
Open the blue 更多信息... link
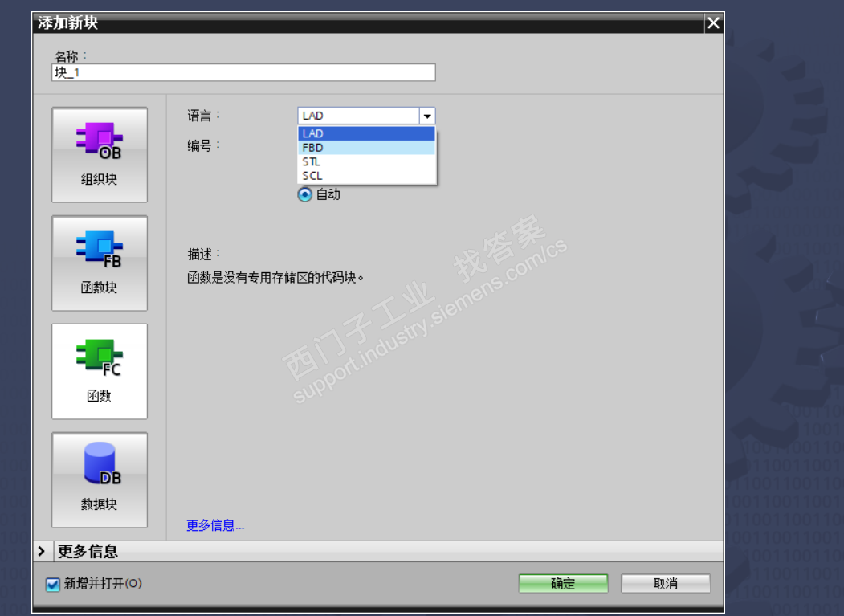[x=215, y=525]
